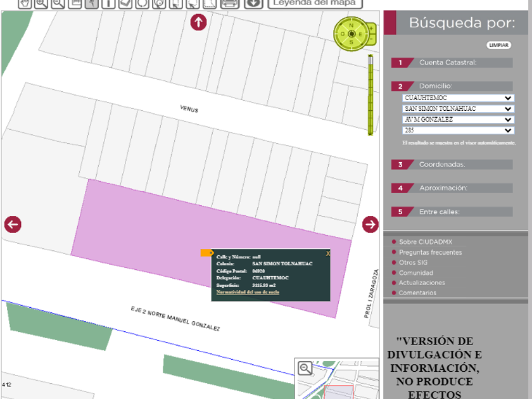Activate the zoom out magnifier tool

[58, 3]
